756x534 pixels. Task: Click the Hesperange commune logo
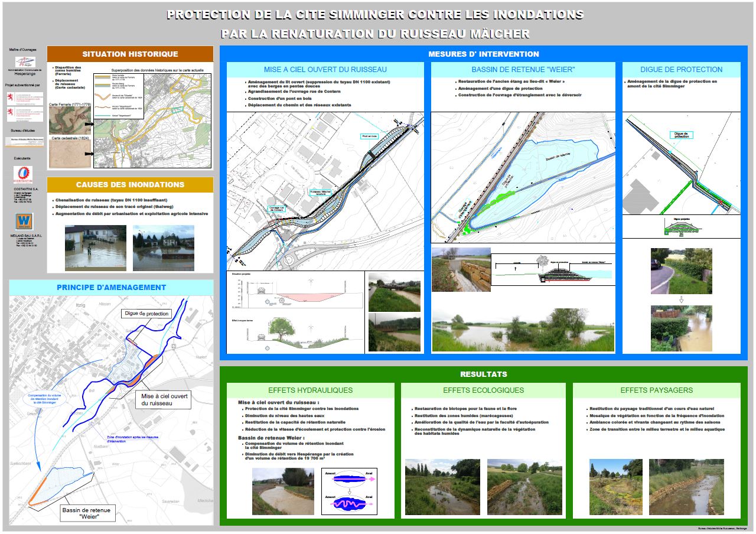click(24, 61)
